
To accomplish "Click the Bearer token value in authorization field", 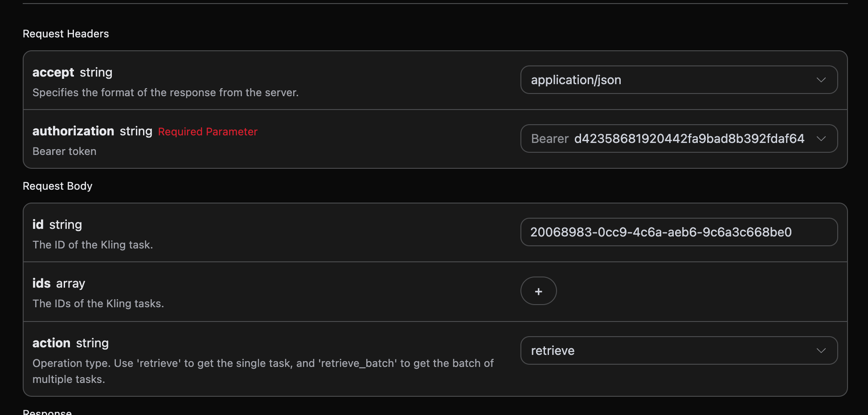I will click(689, 139).
